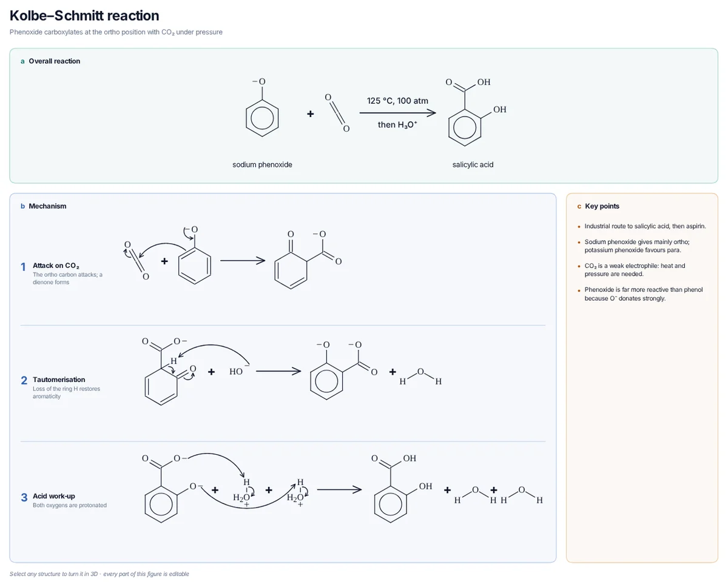The image size is (728, 587).
Task: Click the "ortho carbon attacks; a dienone forms" description
Action: 68,278
